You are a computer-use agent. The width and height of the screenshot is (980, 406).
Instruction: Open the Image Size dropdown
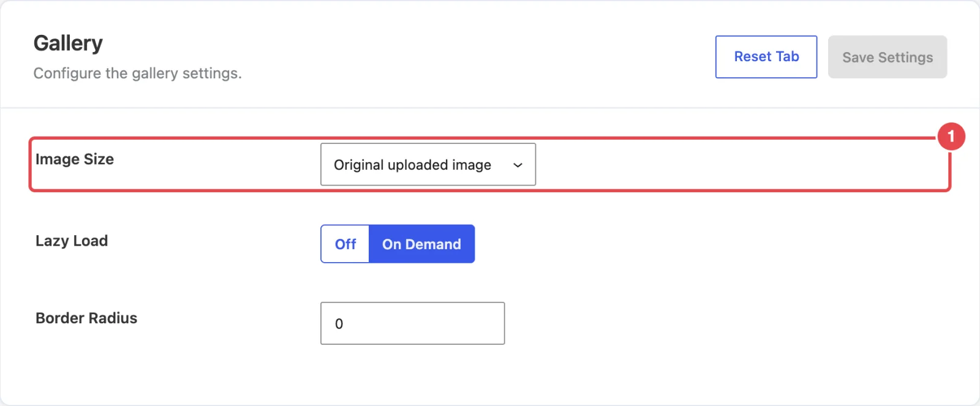tap(428, 165)
